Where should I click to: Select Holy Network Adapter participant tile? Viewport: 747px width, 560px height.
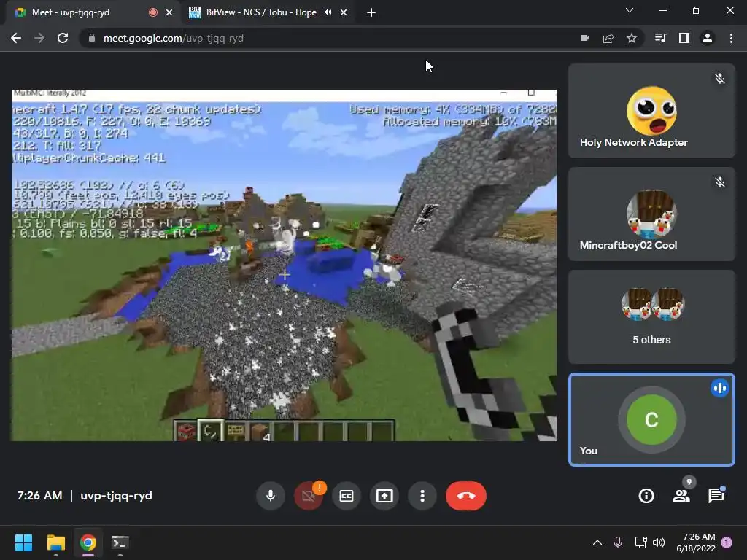pos(651,111)
